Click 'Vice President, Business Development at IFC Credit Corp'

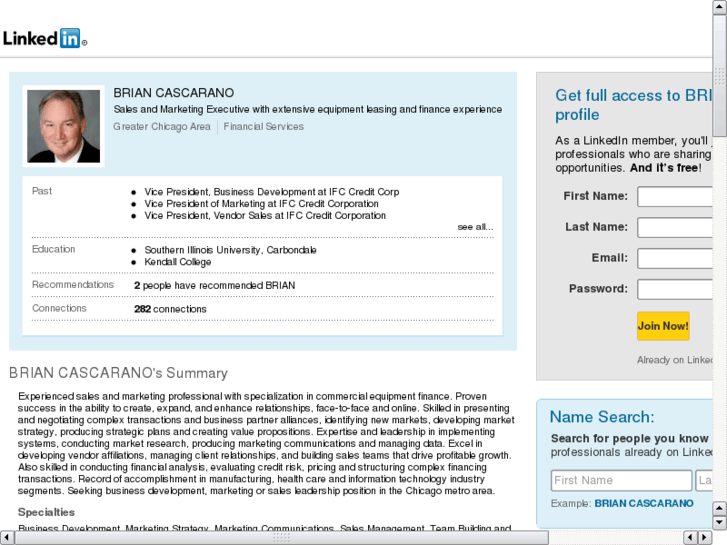click(271, 192)
